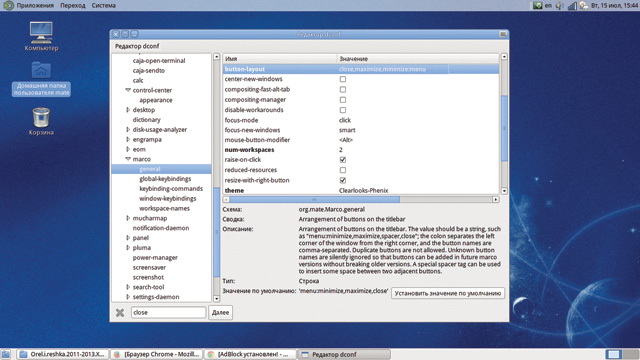Expand the eom tree node
This screenshot has height=360, width=640.
pyautogui.click(x=128, y=149)
